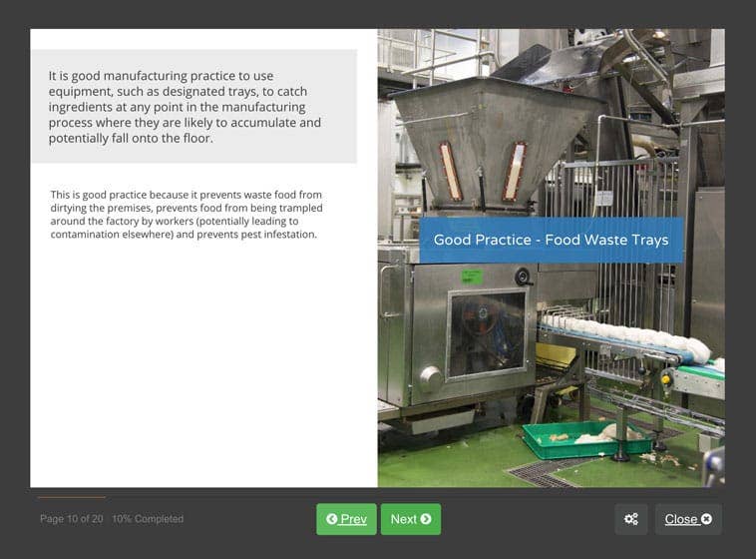This screenshot has height=559, width=756.
Task: Click the orange course progress bar
Action: [71, 497]
